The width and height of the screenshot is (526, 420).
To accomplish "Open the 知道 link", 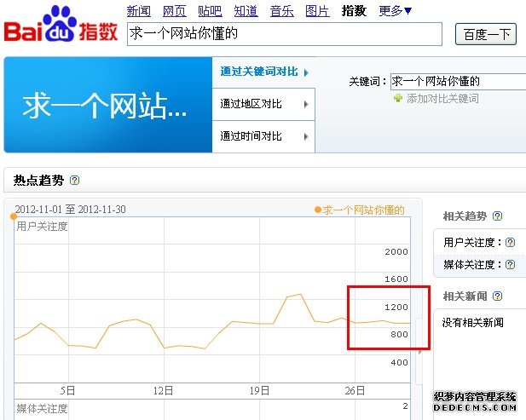I will click(x=246, y=11).
